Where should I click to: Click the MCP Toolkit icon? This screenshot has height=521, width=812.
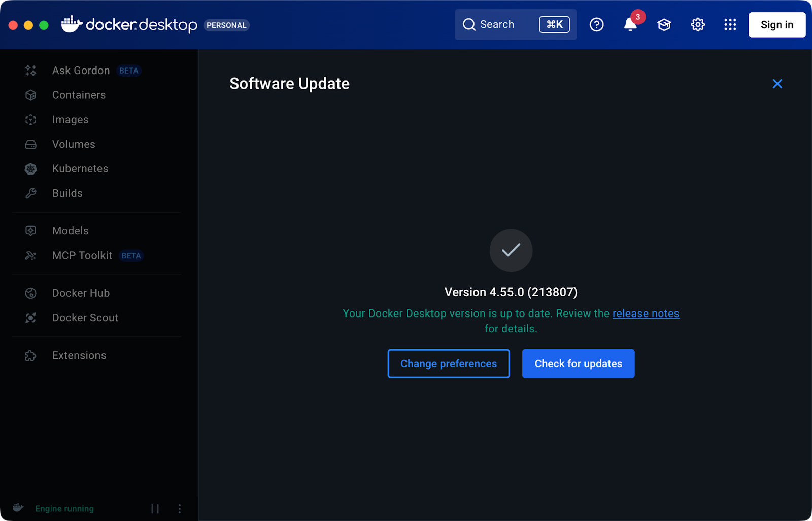pos(31,256)
